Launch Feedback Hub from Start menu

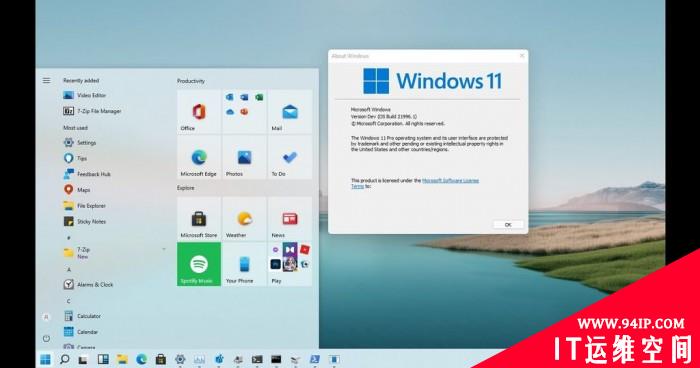click(x=87, y=174)
